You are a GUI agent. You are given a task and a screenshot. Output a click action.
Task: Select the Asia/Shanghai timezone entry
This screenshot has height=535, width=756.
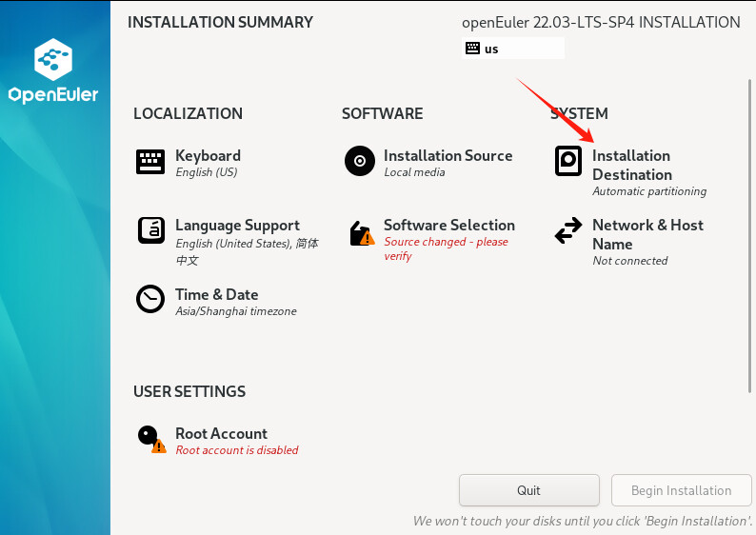point(236,311)
